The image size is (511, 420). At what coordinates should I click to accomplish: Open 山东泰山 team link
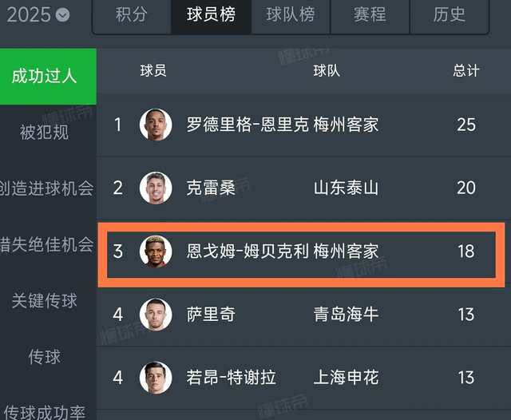346,188
